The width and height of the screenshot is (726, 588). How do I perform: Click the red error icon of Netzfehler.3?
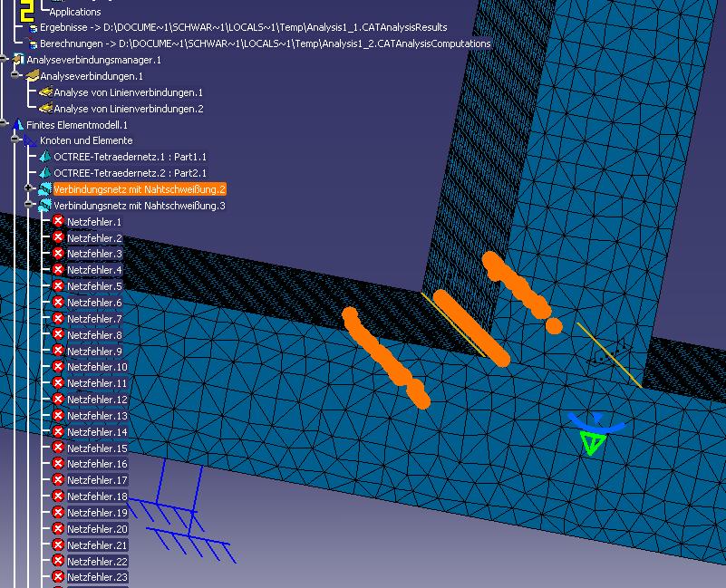point(58,254)
